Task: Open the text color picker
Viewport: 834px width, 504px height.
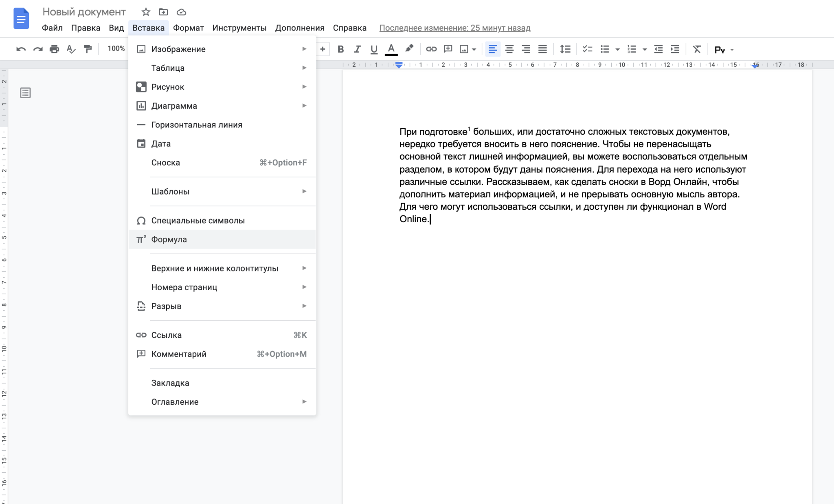Action: click(x=391, y=49)
